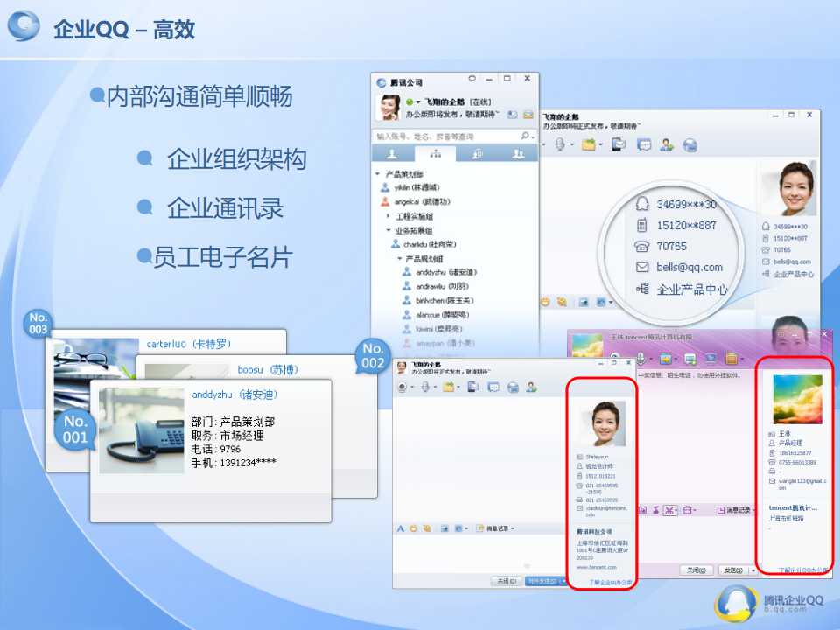Open the font 'A' tool in bottom-left chat
This screenshot has width=840, height=630.
(x=401, y=528)
